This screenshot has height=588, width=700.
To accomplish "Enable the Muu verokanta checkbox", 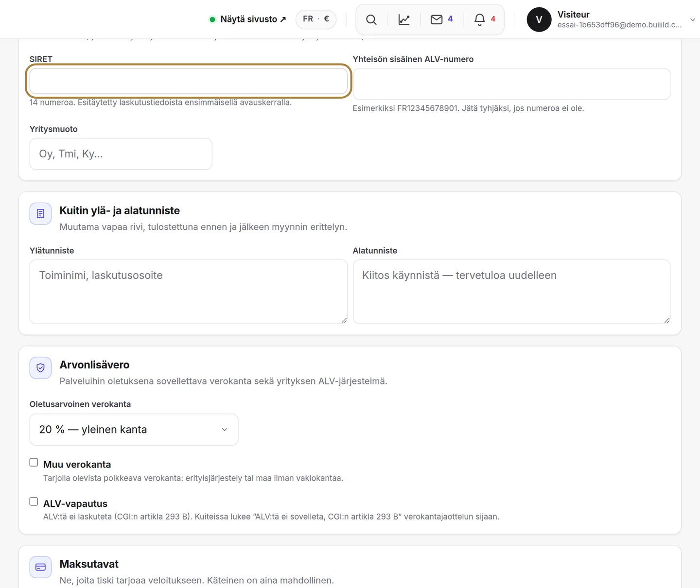I will 34,462.
